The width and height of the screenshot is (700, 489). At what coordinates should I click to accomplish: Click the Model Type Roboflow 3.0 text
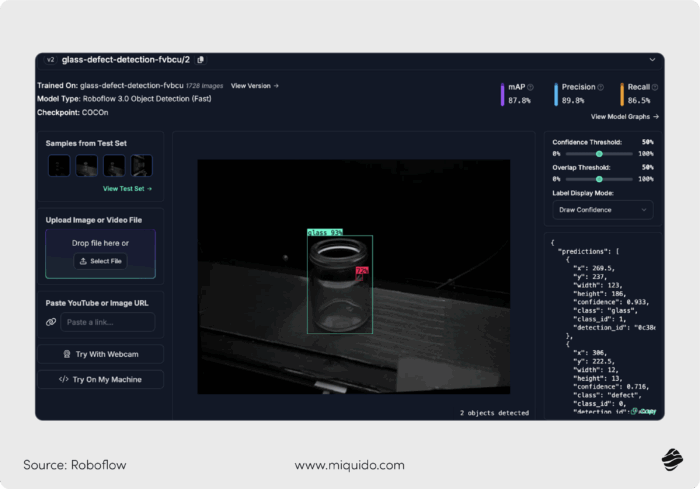coord(124,99)
